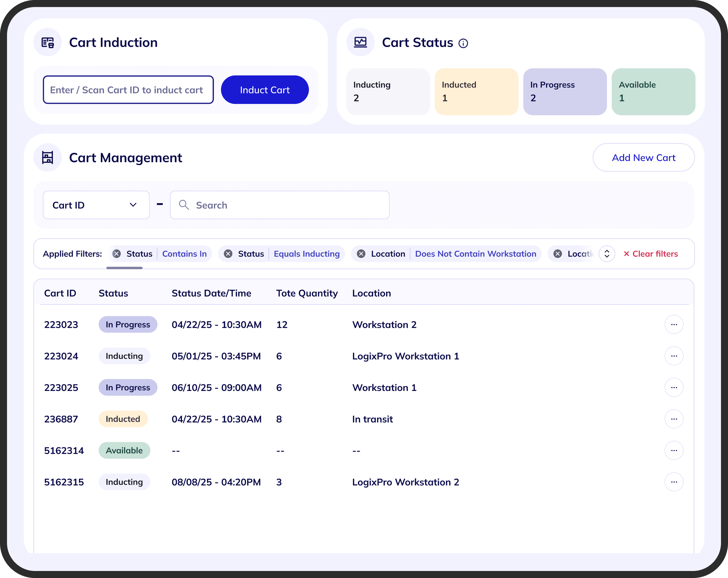Remove the Status Equals Inducting filter
This screenshot has width=728, height=578.
pos(228,254)
